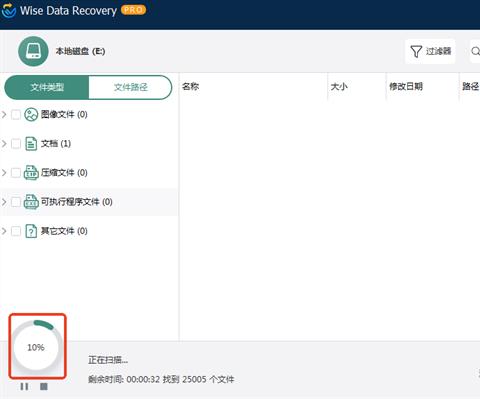This screenshot has width=480, height=399.
Task: Switch to the 文件路径 tab
Action: 130,87
